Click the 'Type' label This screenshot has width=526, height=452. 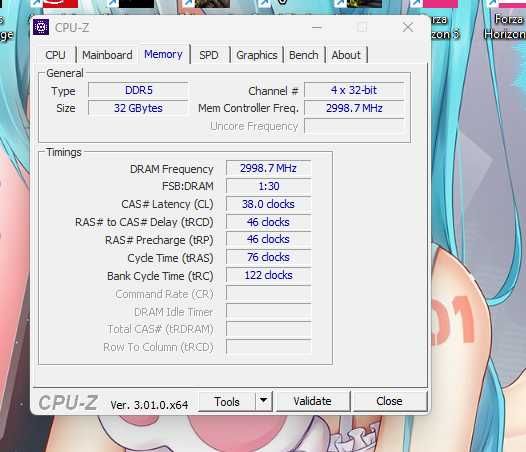coord(63,91)
